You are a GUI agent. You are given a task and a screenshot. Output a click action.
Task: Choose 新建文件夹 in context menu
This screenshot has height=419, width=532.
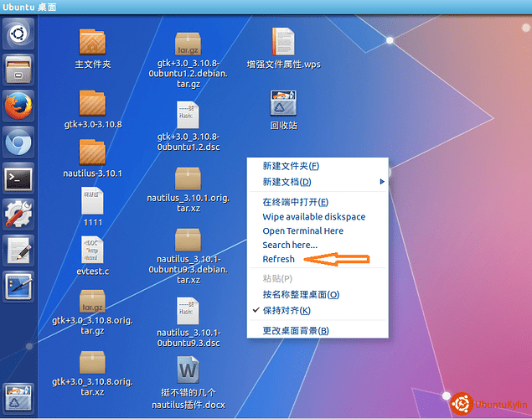[290, 166]
